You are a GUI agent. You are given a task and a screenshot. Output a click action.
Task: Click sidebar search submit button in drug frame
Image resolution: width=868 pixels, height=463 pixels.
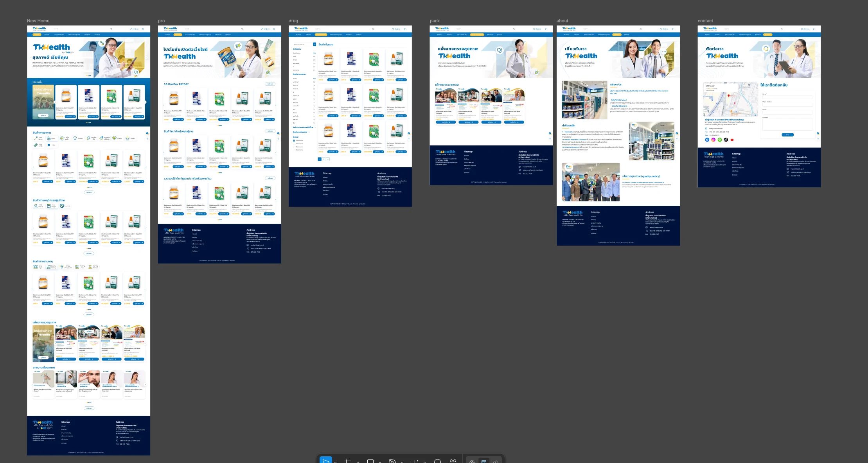(x=314, y=44)
